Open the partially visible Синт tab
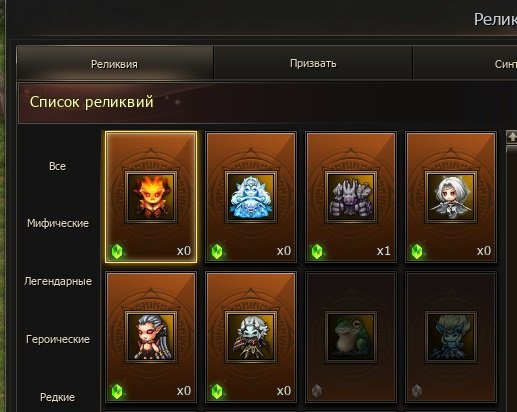 [465, 63]
